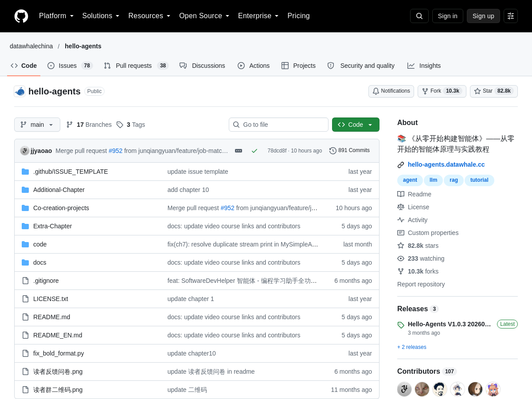This screenshot has height=399, width=532.
Task: Expand the Open Source menu
Action: pyautogui.click(x=204, y=16)
